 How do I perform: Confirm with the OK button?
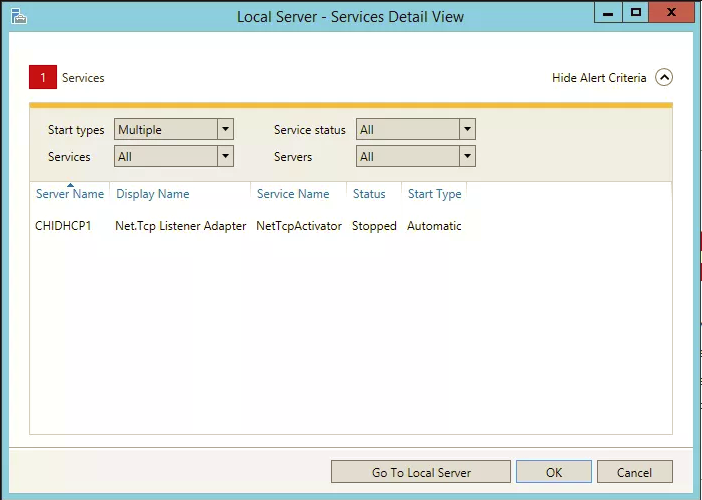tap(554, 472)
